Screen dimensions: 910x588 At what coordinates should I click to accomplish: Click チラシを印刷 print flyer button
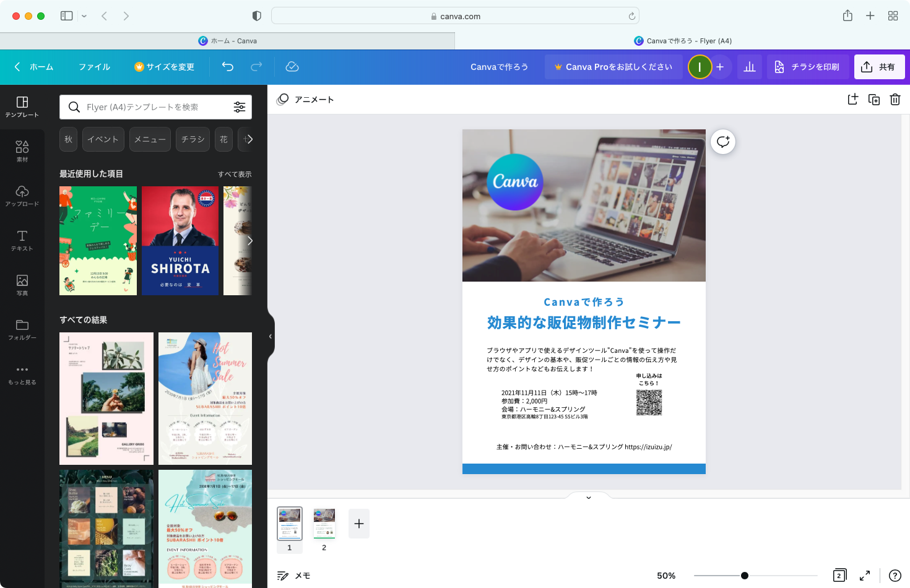(808, 67)
